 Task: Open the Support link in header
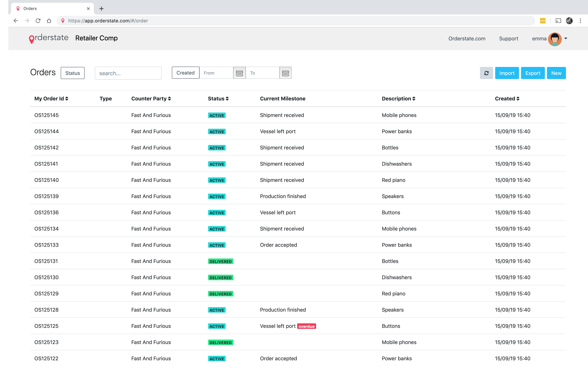[x=508, y=39]
